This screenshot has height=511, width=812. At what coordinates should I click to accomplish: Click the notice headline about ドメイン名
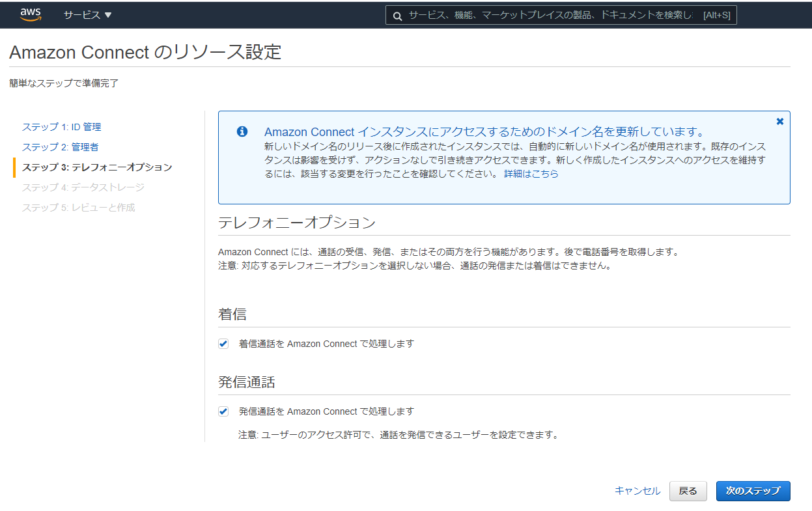coord(484,131)
